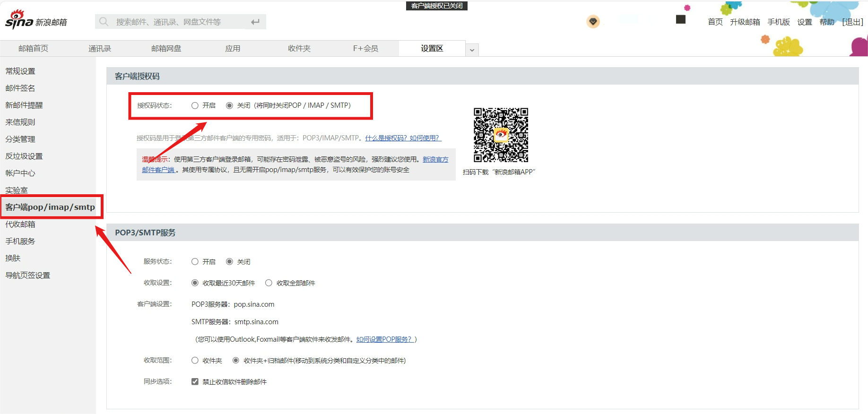Expand the tab dropdown arrow next to 设置区
The image size is (868, 414).
pyautogui.click(x=472, y=50)
